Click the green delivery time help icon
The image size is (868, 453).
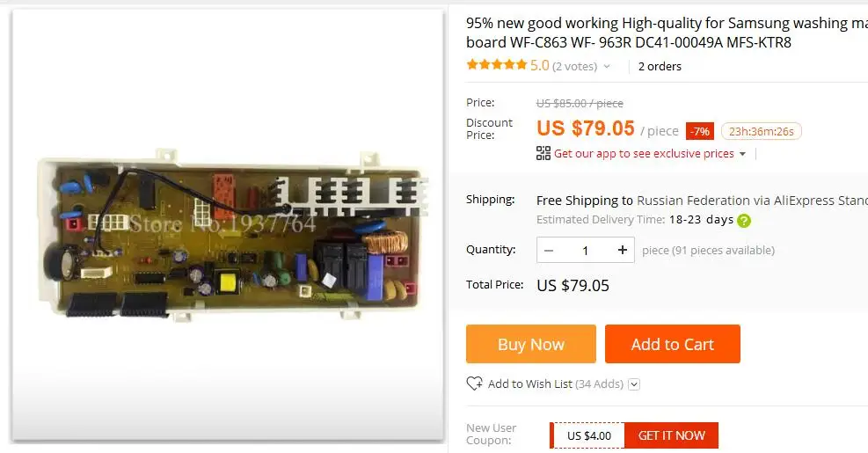[744, 221]
